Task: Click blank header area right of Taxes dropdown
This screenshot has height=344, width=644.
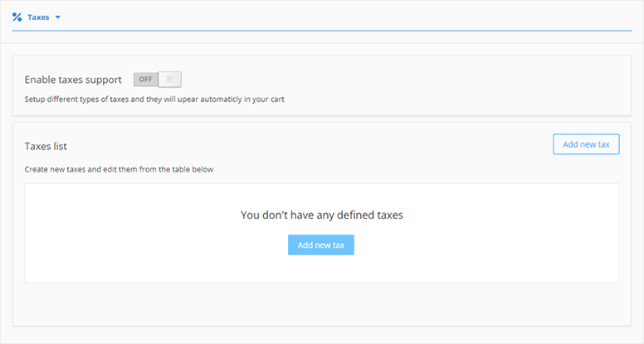Action: pyautogui.click(x=332, y=17)
